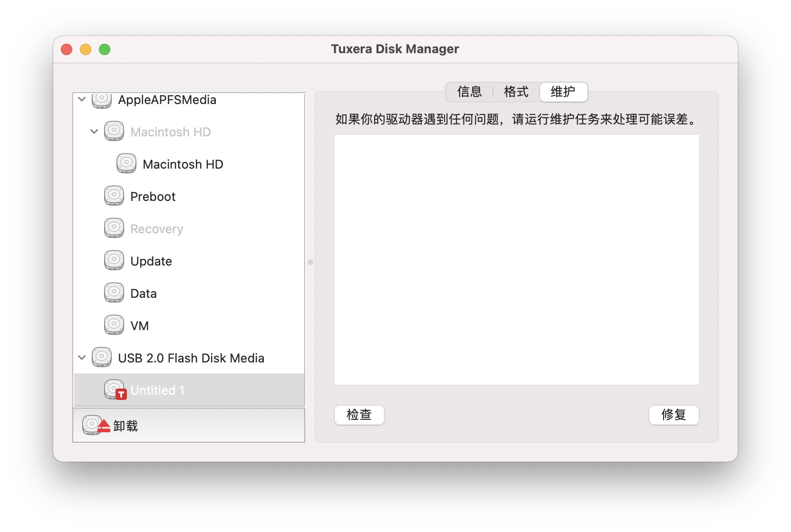
Task: Click the black Macintosh HD volume icon
Action: [126, 164]
